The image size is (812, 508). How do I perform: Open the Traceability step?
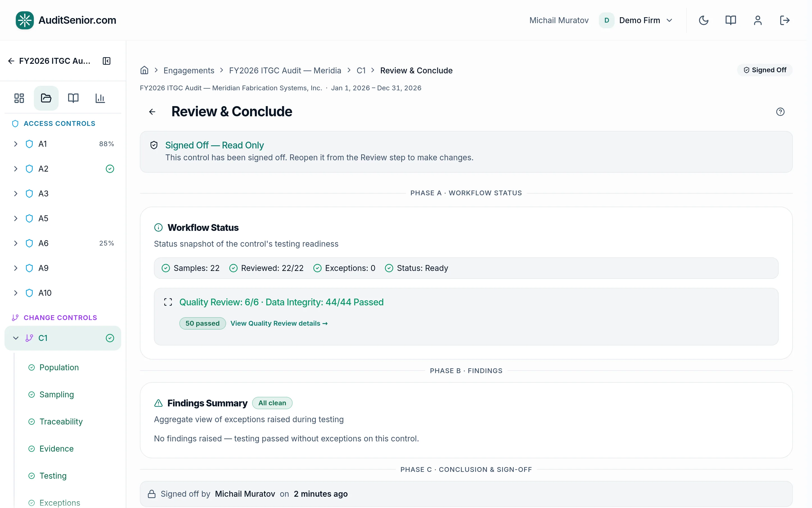click(x=61, y=422)
